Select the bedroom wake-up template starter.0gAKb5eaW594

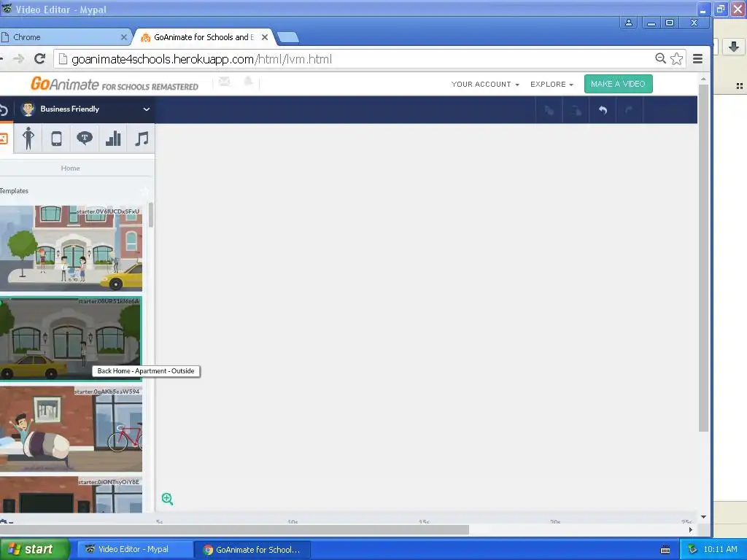[71, 429]
